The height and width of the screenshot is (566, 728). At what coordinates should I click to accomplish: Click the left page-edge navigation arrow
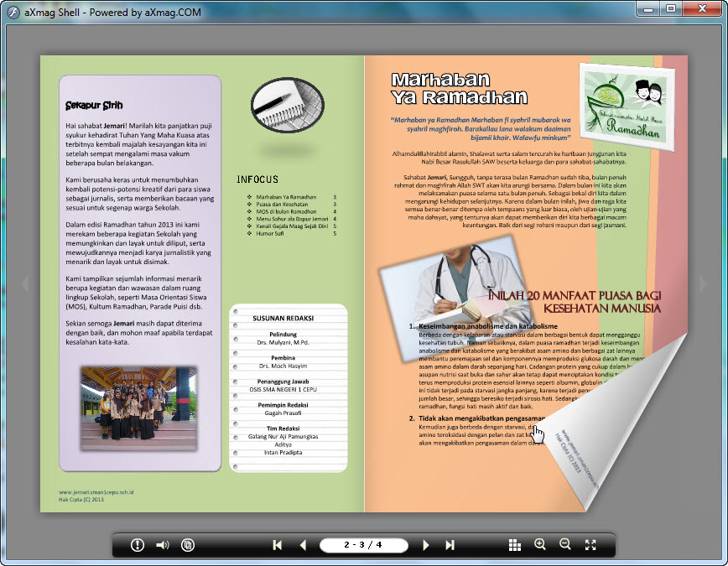[x=25, y=283]
